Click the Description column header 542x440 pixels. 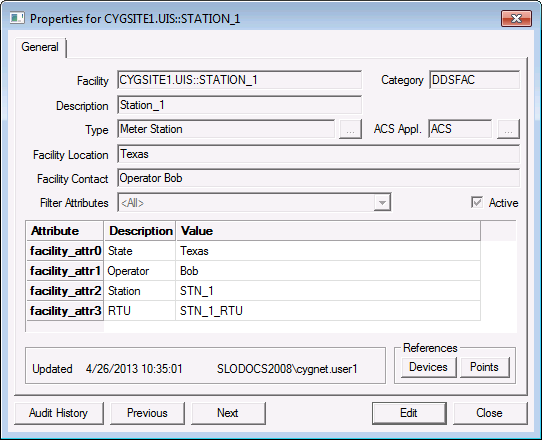(140, 231)
